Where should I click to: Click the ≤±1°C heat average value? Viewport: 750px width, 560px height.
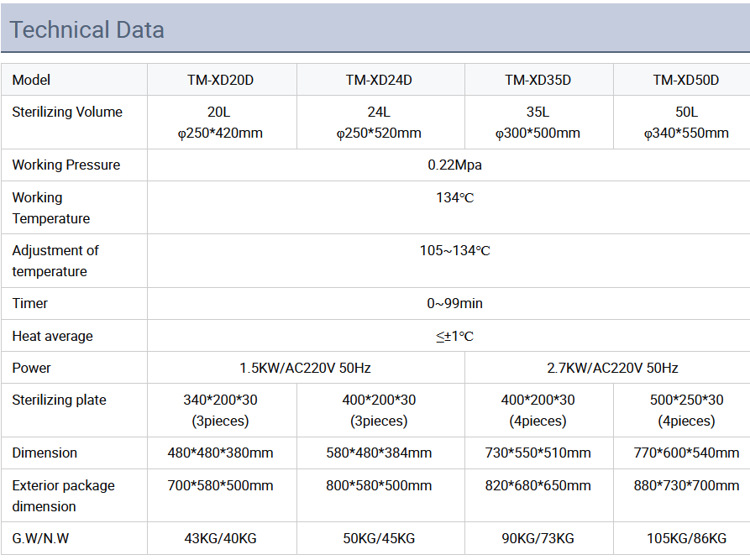[454, 336]
